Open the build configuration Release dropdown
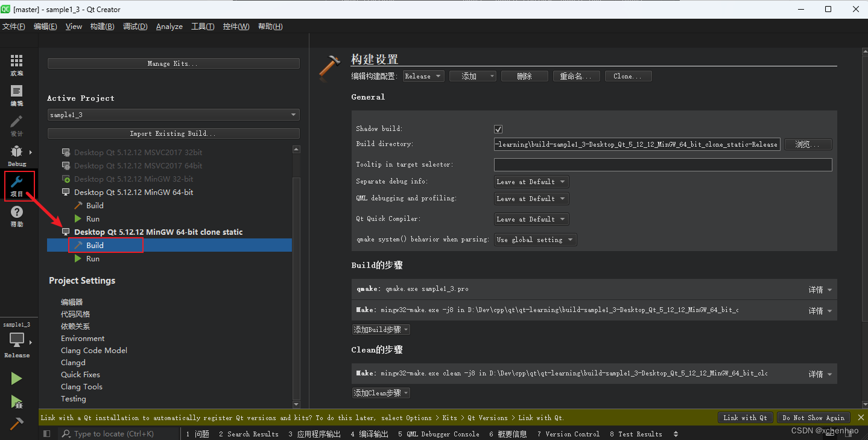868x440 pixels. (423, 76)
